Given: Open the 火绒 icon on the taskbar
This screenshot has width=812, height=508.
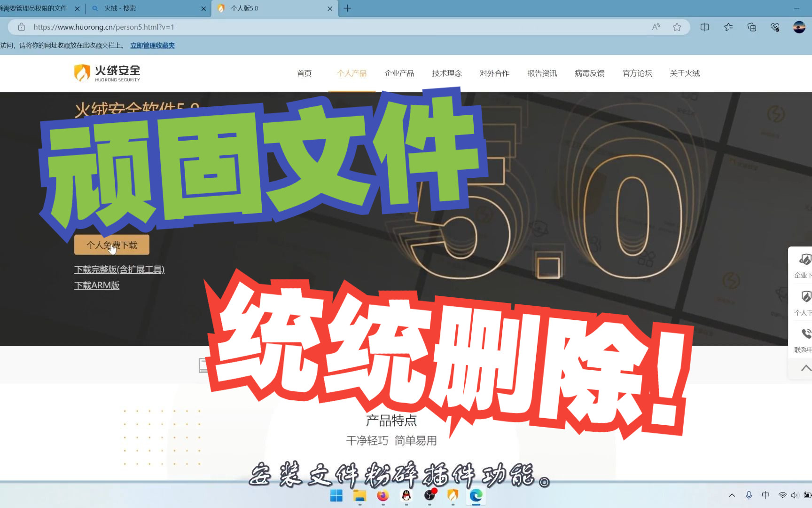Looking at the screenshot, I should (452, 496).
